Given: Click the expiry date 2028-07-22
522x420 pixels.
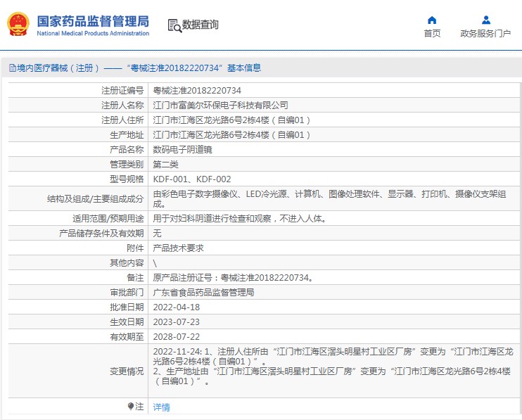Looking at the screenshot, I should click(177, 336).
